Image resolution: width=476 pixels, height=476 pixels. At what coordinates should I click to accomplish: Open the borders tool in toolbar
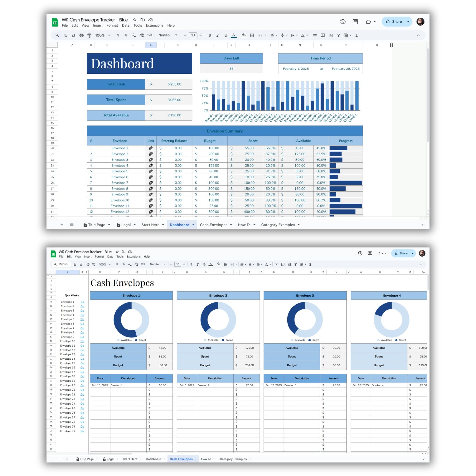click(252, 35)
